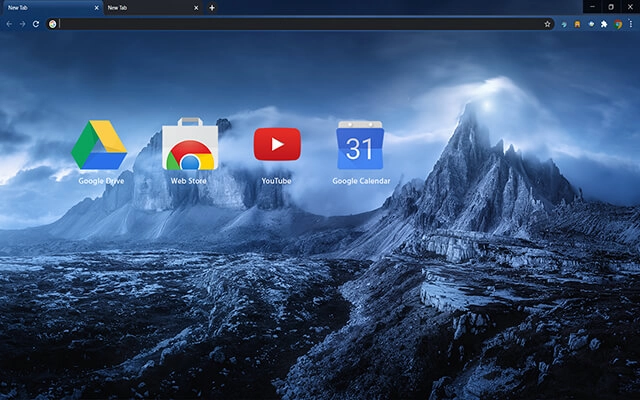Go forward using the forward arrow
The height and width of the screenshot is (400, 640).
click(x=22, y=24)
